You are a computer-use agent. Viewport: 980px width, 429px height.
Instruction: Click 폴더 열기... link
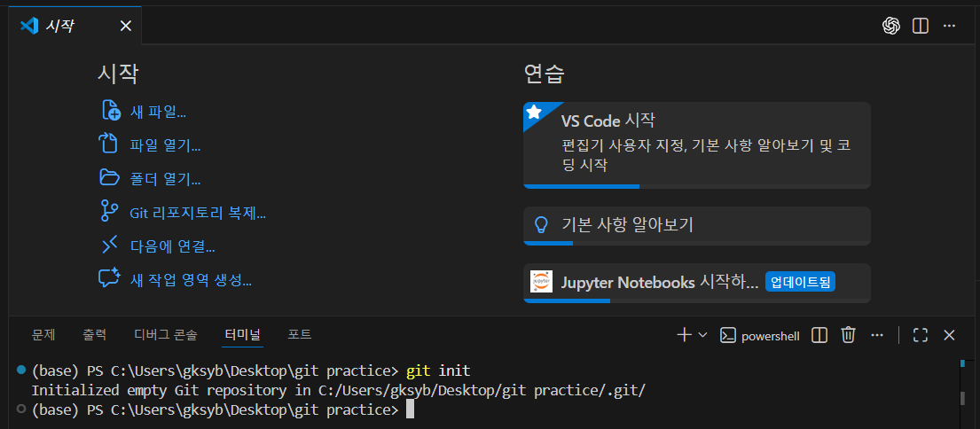click(165, 180)
